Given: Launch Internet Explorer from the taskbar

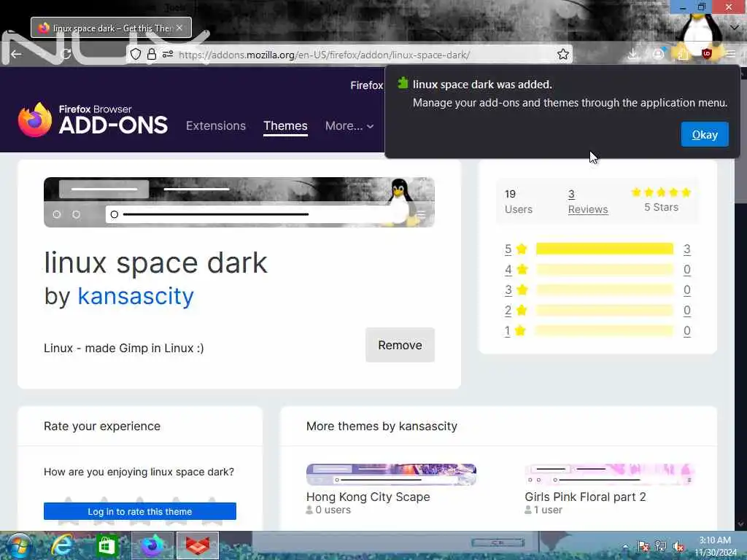Looking at the screenshot, I should point(62,545).
